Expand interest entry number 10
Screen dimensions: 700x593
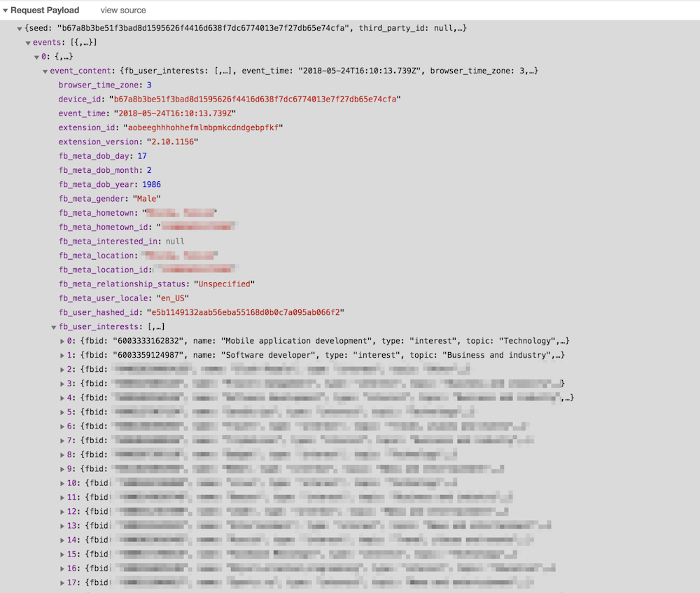coord(64,483)
